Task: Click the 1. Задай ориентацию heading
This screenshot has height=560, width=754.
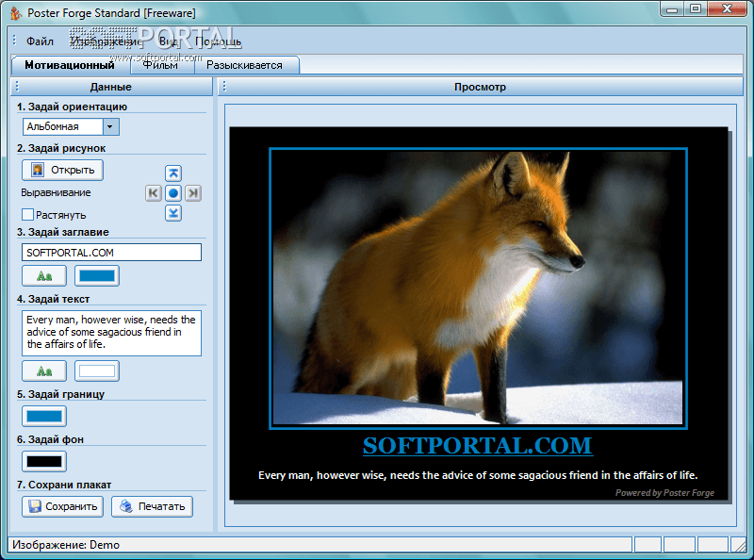Action: (x=73, y=107)
